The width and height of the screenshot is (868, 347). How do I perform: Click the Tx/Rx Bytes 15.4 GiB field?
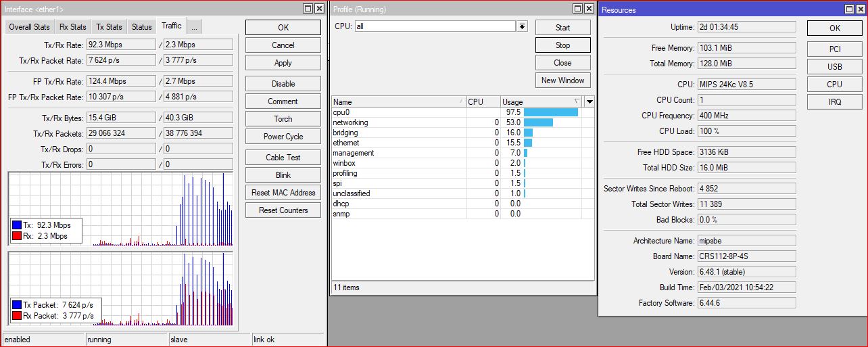click(x=121, y=118)
